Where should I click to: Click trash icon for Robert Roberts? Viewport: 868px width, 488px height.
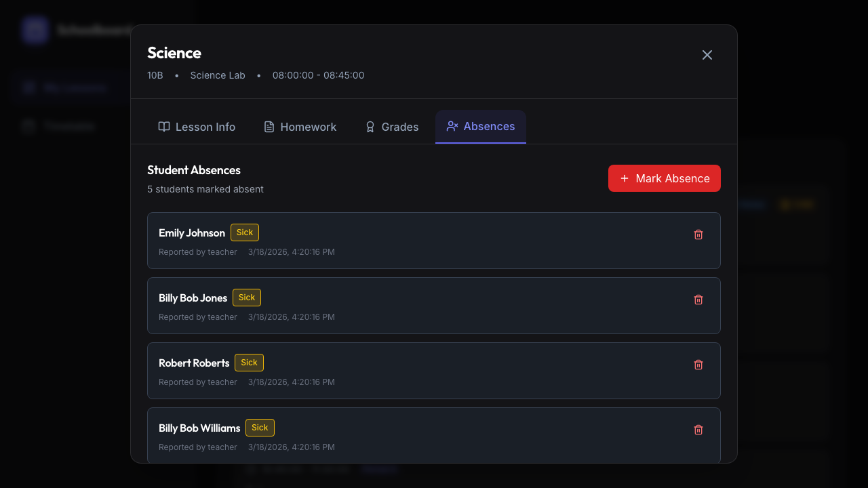click(698, 365)
